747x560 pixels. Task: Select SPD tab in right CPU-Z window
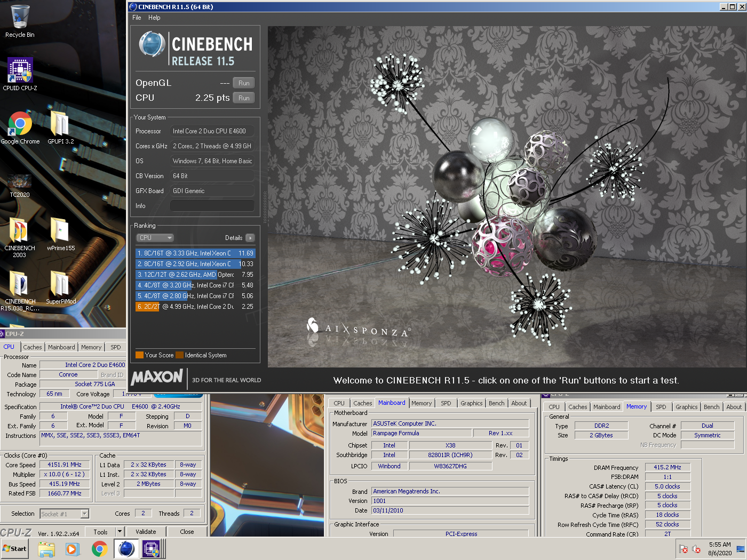click(661, 407)
